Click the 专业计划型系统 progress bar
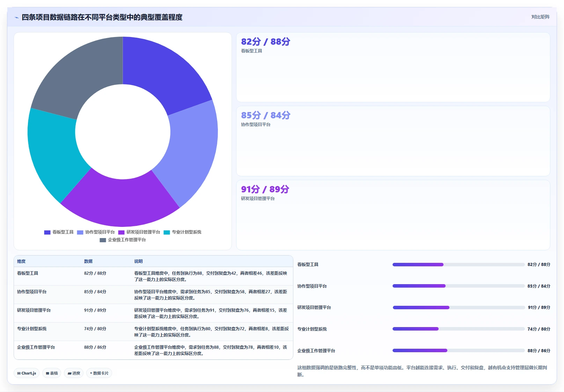Image resolution: width=564 pixels, height=392 pixels. pos(459,329)
